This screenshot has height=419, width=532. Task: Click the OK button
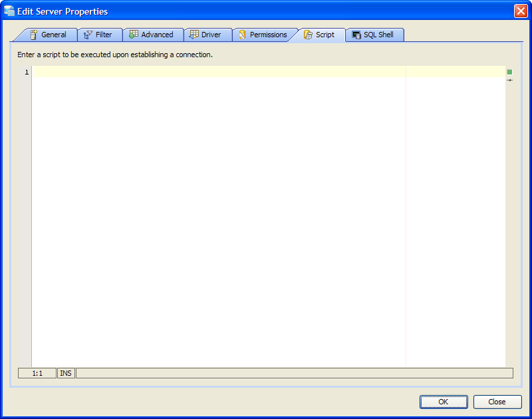[x=444, y=402]
